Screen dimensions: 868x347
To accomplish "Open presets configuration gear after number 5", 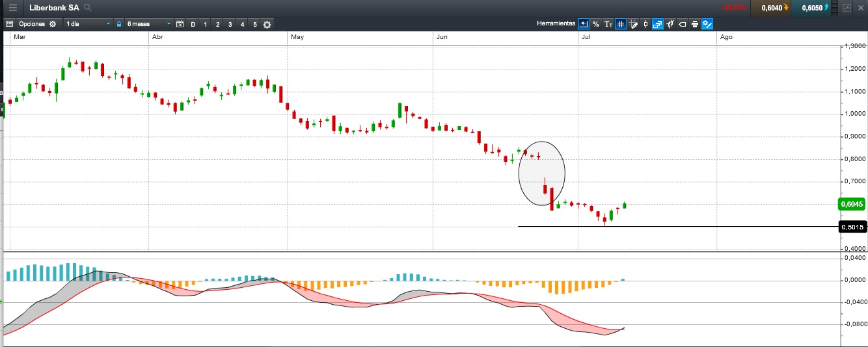I will point(267,24).
